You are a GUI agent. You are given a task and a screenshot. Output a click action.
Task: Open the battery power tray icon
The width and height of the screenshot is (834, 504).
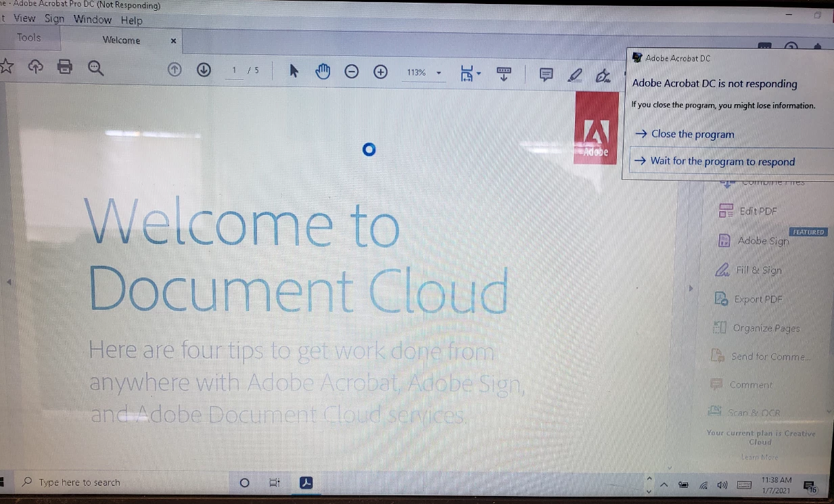683,485
